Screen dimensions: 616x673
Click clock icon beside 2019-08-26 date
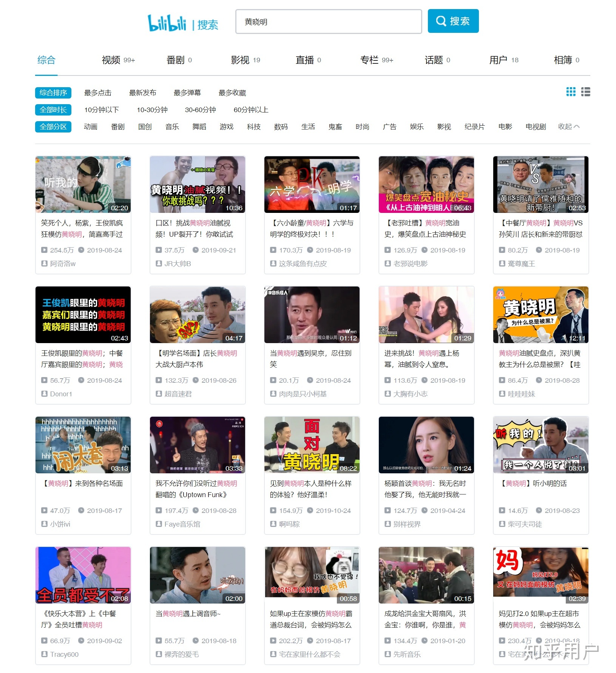[x=196, y=380]
